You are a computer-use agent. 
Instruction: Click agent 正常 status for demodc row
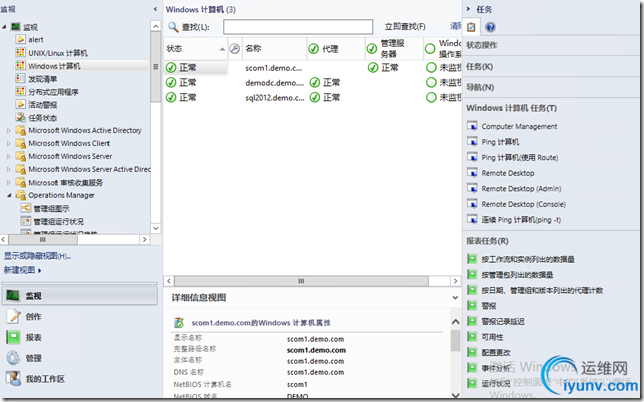pos(325,83)
